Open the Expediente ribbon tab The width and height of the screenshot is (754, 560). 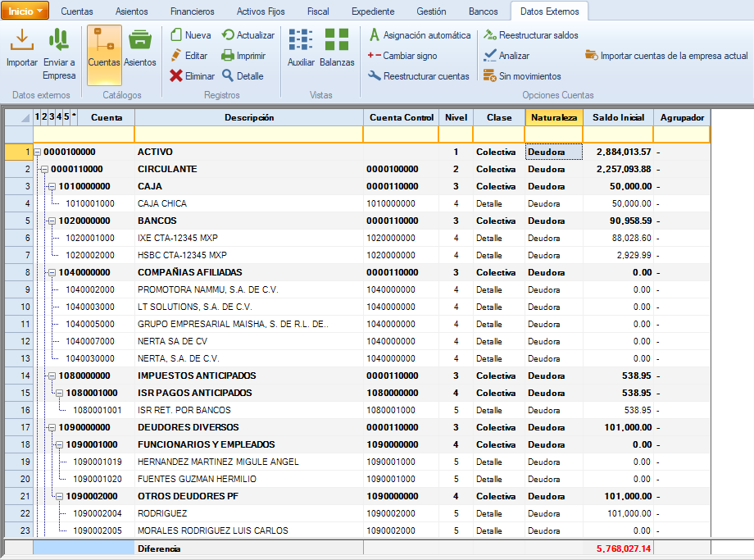coord(373,11)
